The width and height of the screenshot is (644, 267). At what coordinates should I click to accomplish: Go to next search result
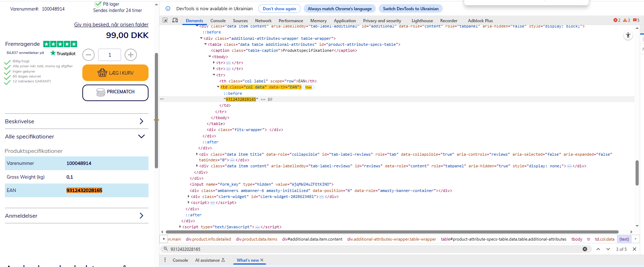tap(608, 249)
